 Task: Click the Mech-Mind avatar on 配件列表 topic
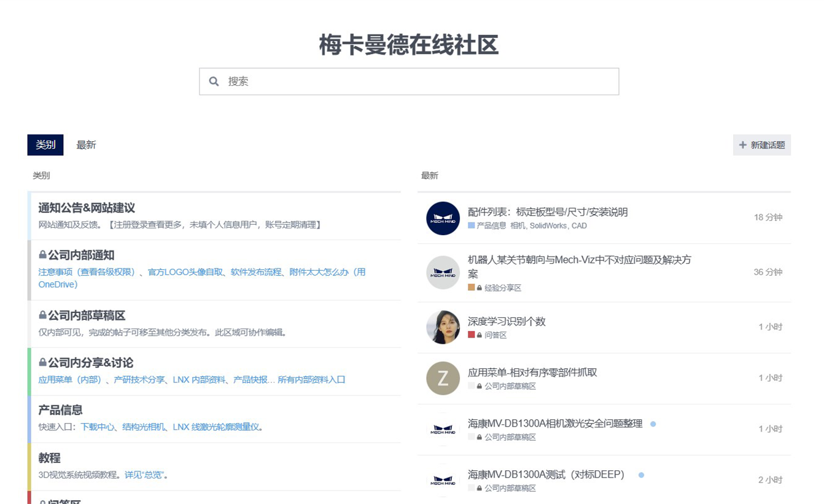pyautogui.click(x=442, y=218)
